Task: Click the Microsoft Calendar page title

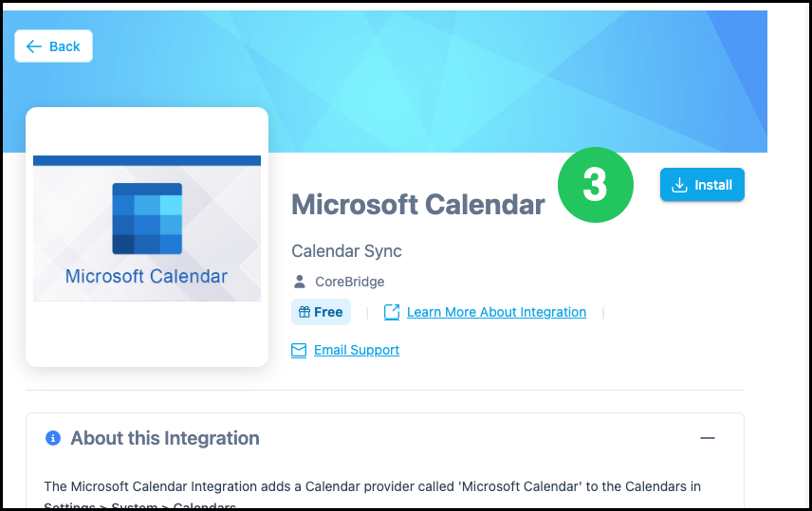Action: click(418, 205)
